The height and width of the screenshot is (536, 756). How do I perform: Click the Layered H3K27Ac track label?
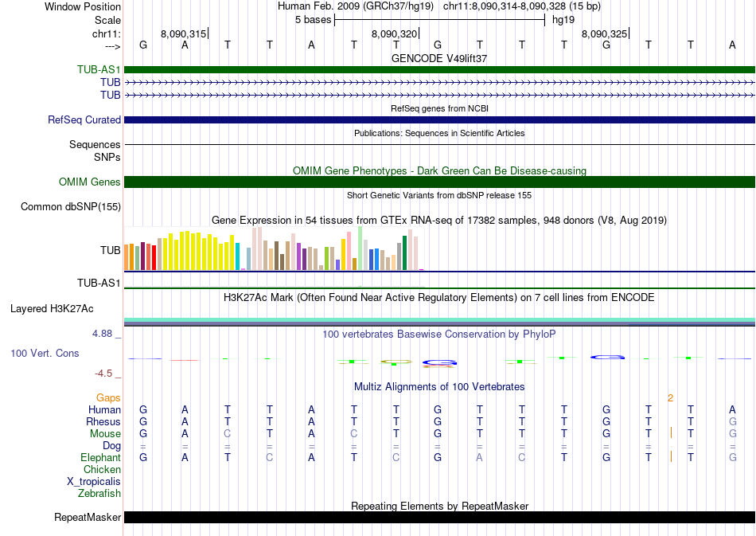(52, 309)
